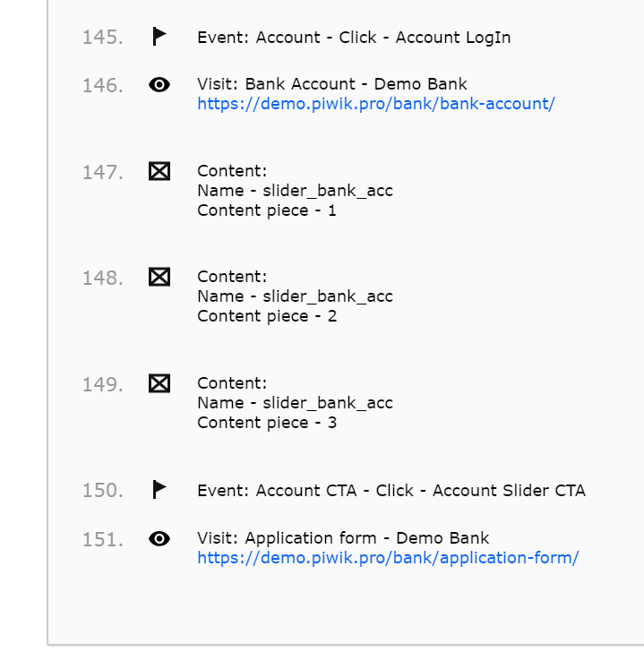
Task: Click content box icon for item 148
Action: (x=159, y=277)
